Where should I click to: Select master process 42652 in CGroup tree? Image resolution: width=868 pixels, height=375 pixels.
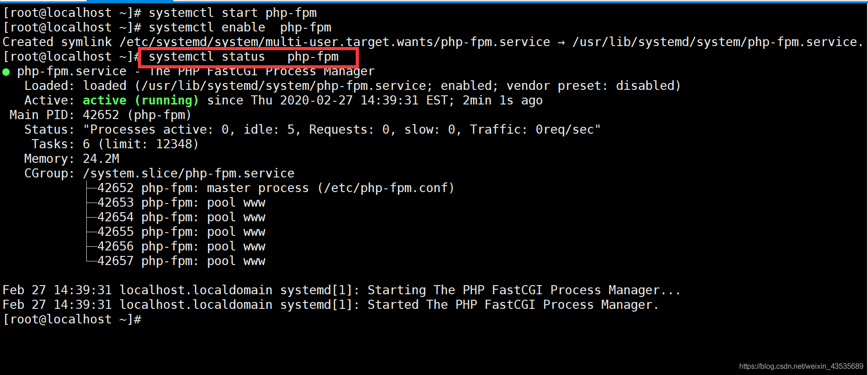click(275, 188)
